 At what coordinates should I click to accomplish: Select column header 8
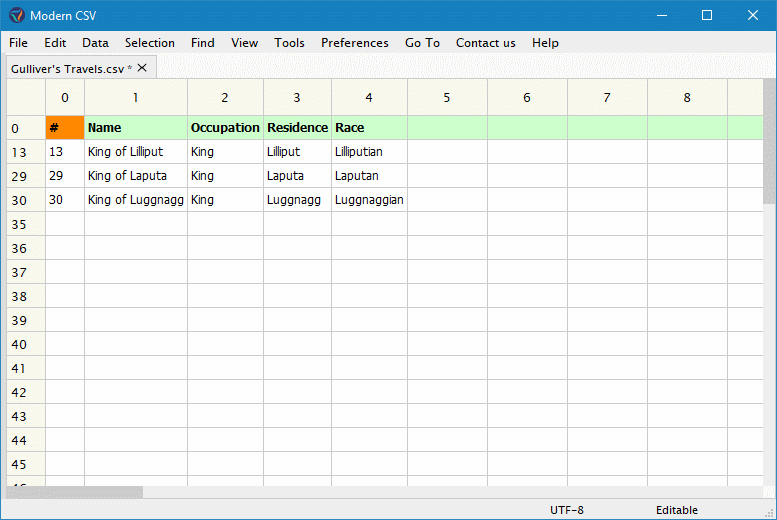687,98
